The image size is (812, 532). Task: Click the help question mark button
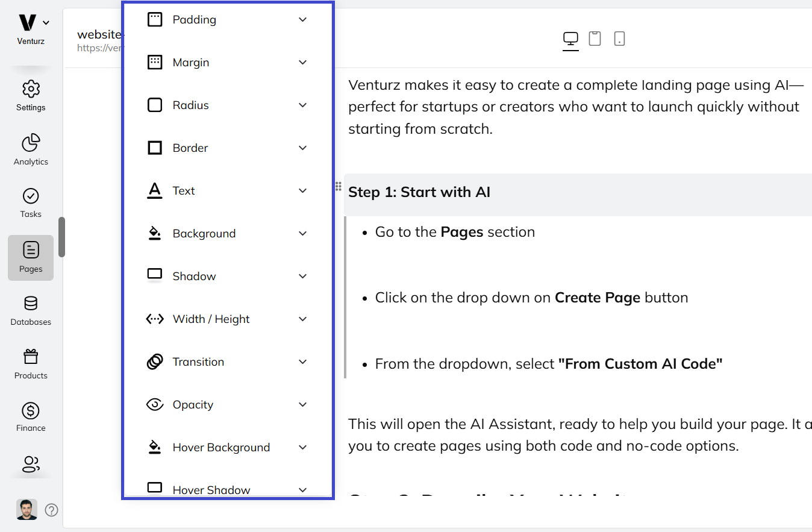pos(51,510)
